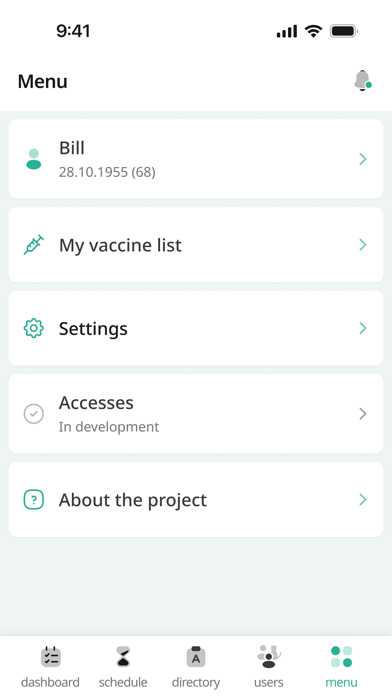Image resolution: width=392 pixels, height=696 pixels.
Task: Select the schedule tab label
Action: 123,682
